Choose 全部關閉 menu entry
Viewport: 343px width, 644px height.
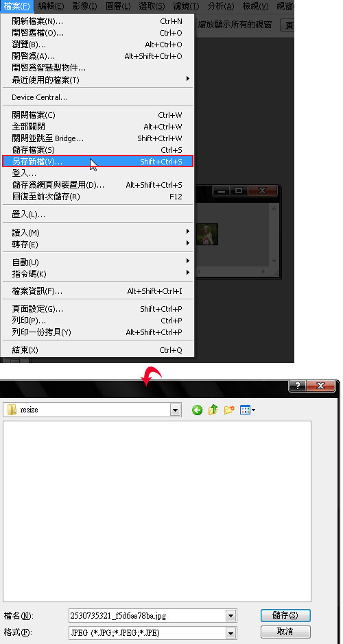point(97,127)
